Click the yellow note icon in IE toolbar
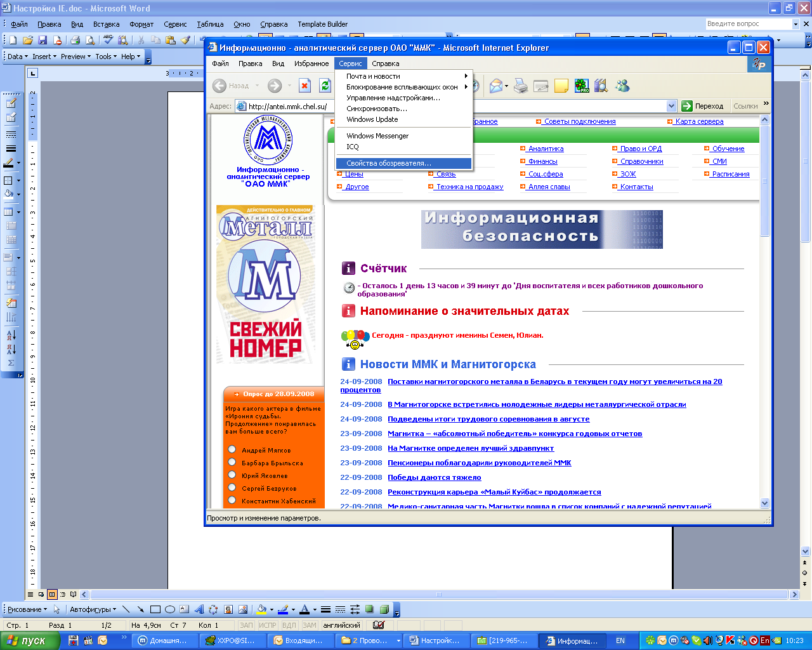The width and height of the screenshot is (812, 650). pyautogui.click(x=561, y=86)
